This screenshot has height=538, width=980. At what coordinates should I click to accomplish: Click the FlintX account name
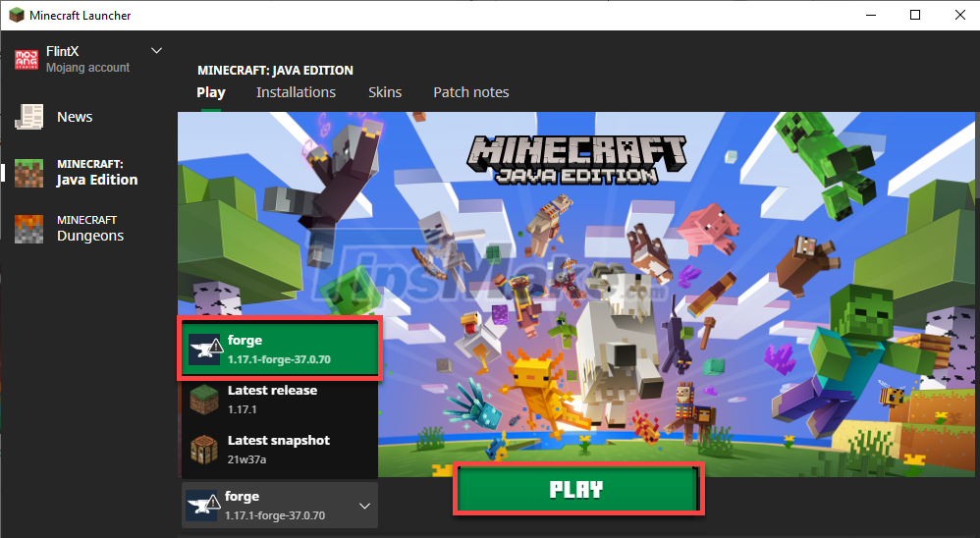pos(63,51)
